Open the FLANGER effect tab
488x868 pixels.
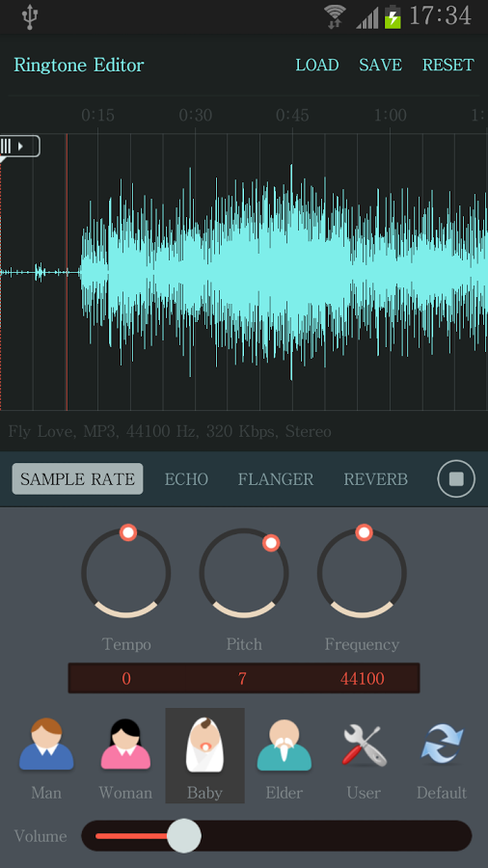(276, 478)
